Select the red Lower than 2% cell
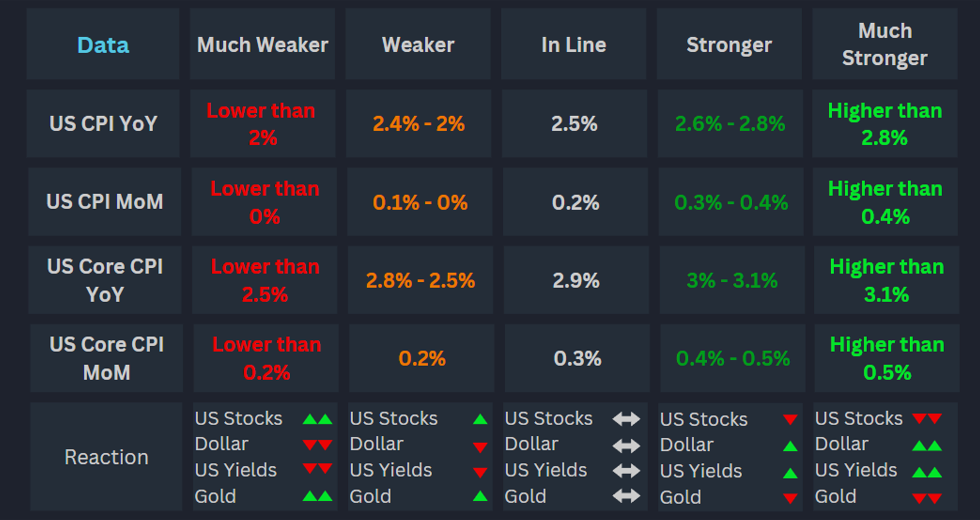Image resolution: width=980 pixels, height=520 pixels. point(262,124)
